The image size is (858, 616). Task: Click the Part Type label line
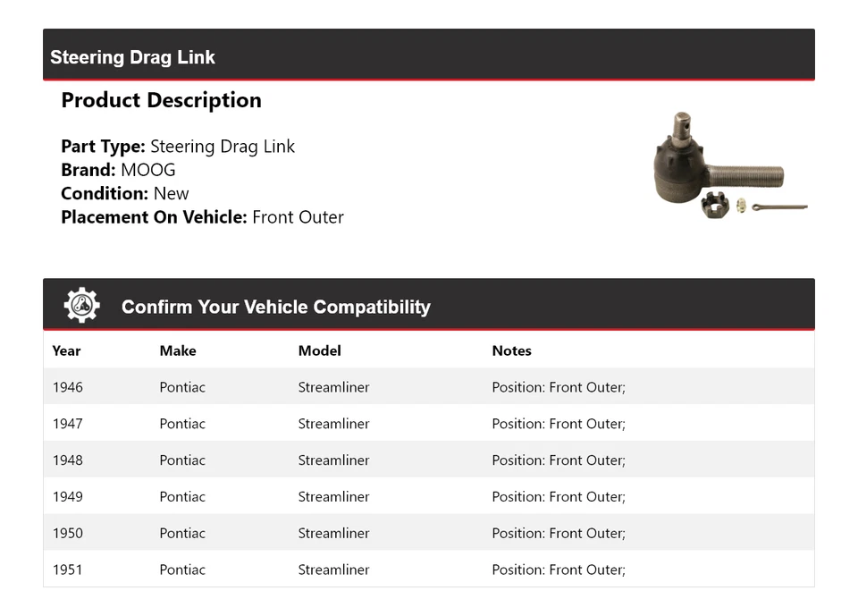pos(177,147)
